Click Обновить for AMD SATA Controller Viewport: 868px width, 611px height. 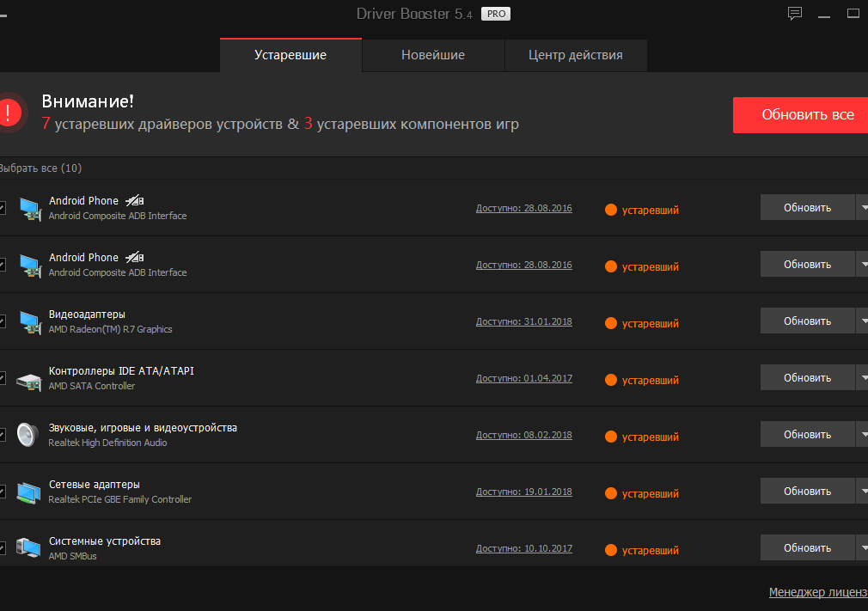pos(808,377)
